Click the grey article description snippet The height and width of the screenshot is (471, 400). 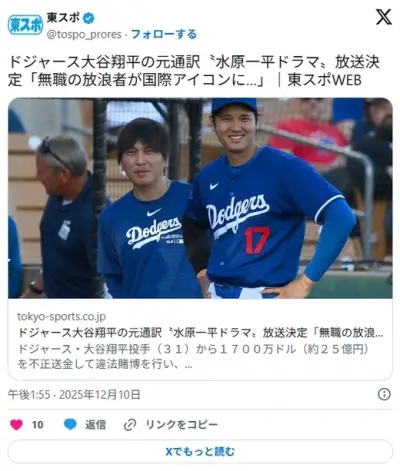(x=193, y=357)
